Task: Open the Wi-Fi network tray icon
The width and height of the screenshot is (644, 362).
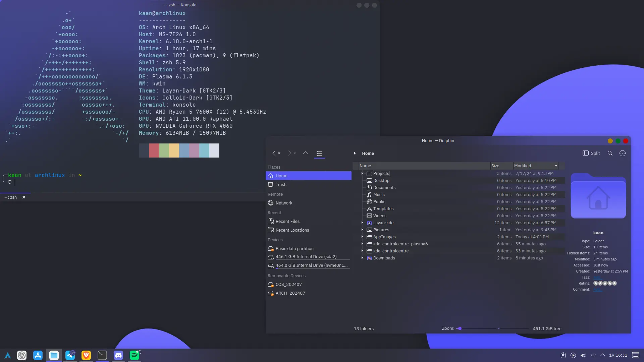Action: (x=593, y=355)
